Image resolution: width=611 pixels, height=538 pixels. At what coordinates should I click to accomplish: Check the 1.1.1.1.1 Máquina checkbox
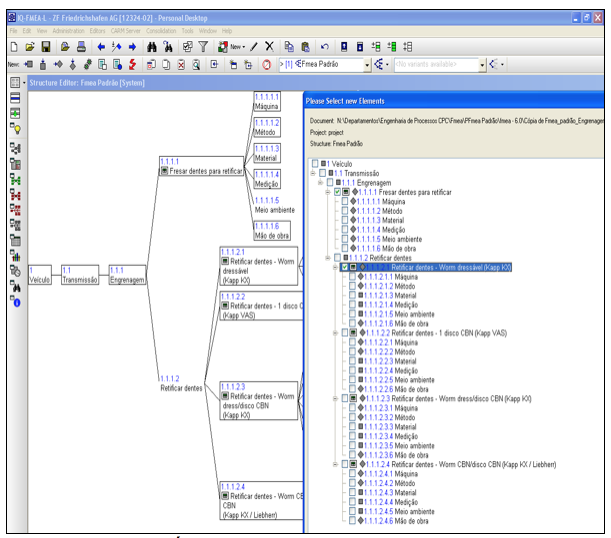(345, 201)
